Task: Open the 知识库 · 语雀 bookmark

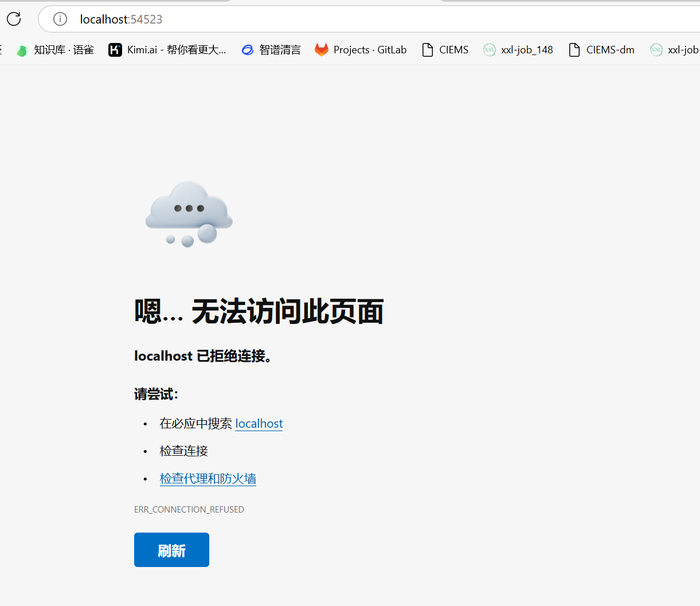Action: pyautogui.click(x=64, y=50)
